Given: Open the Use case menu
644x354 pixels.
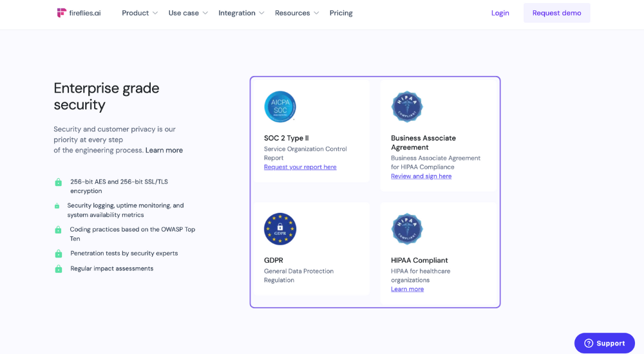Looking at the screenshot, I should (x=188, y=13).
